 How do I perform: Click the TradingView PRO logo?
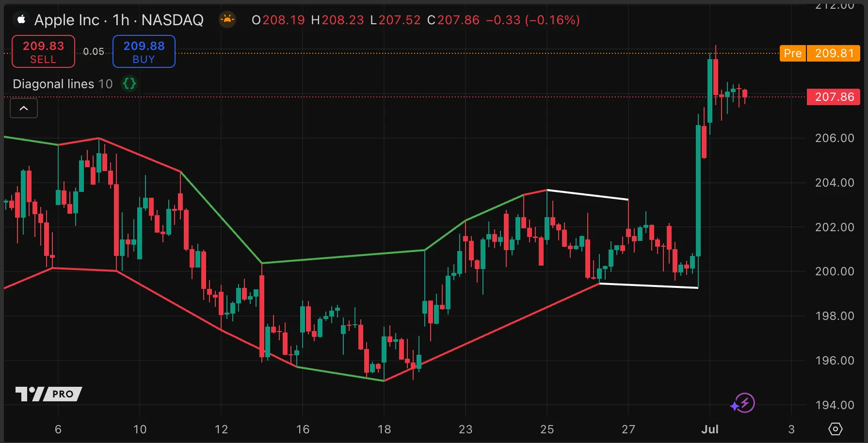pyautogui.click(x=48, y=394)
